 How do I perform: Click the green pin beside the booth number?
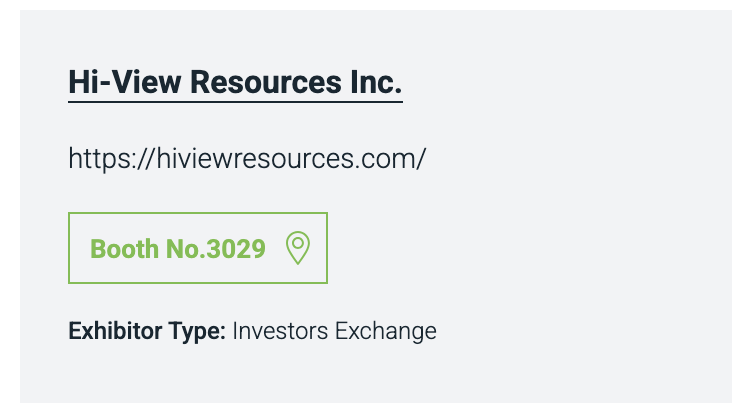pyautogui.click(x=298, y=248)
